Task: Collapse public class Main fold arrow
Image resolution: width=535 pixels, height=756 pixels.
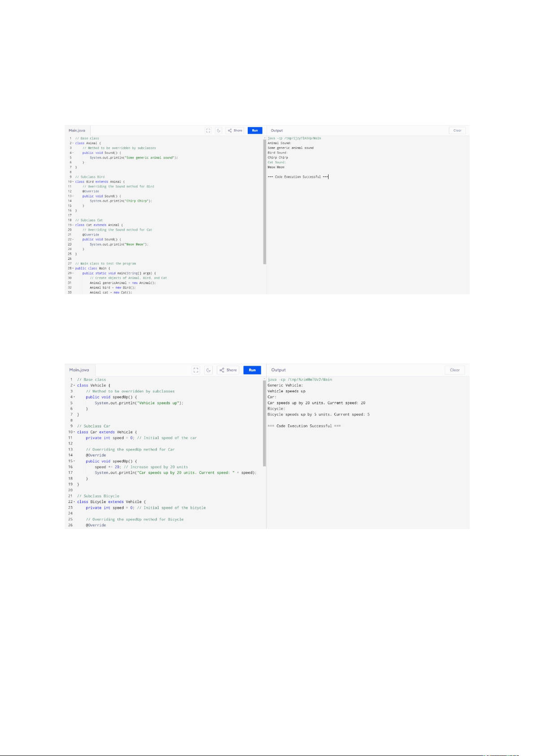Action: (73, 268)
